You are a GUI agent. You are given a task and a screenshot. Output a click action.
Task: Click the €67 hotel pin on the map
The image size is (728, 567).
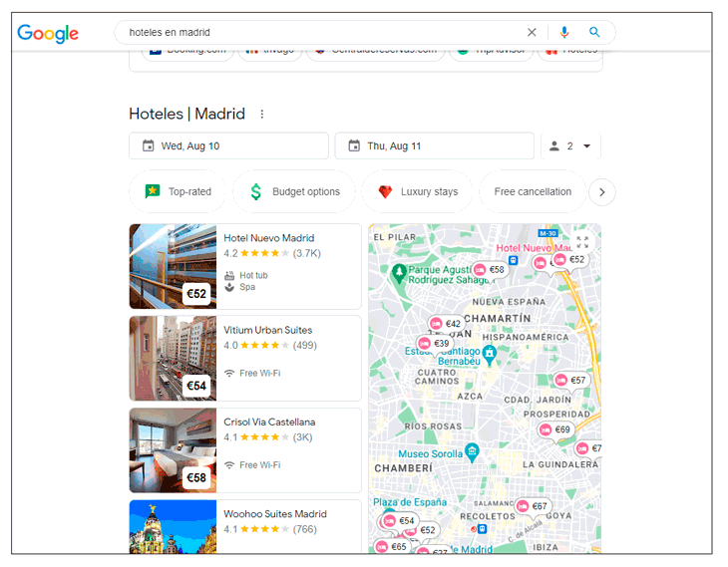coord(533,506)
